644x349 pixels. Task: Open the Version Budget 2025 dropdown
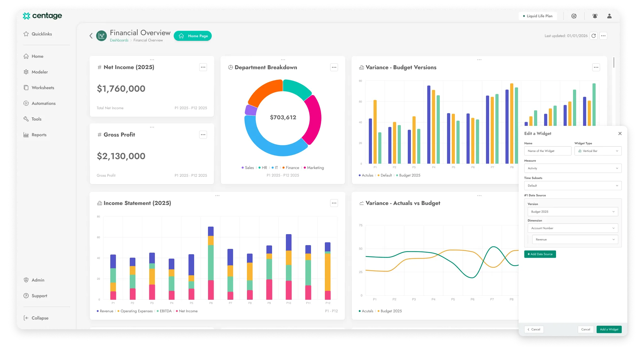click(x=573, y=212)
